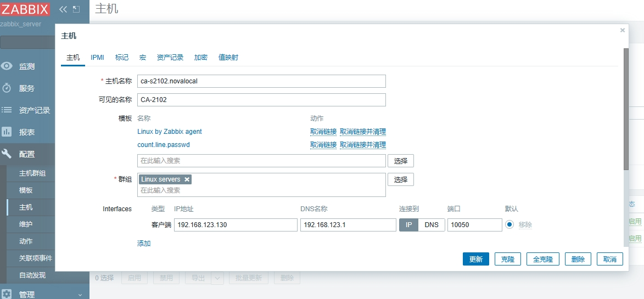Switch connection mode to DNS
The image size is (644, 299).
coord(432,225)
